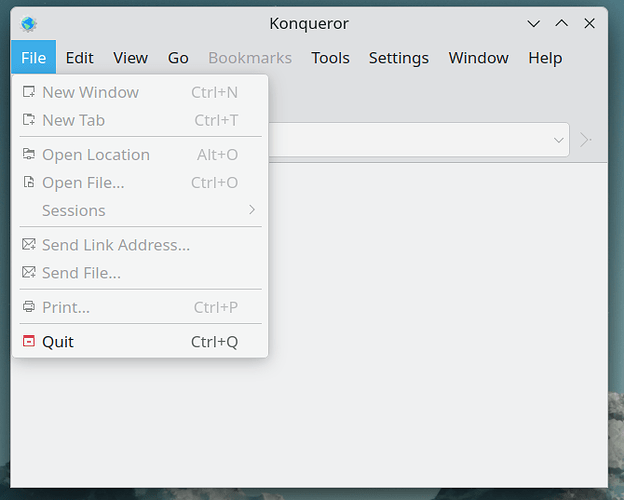Maximize the Konqueror window

click(562, 23)
